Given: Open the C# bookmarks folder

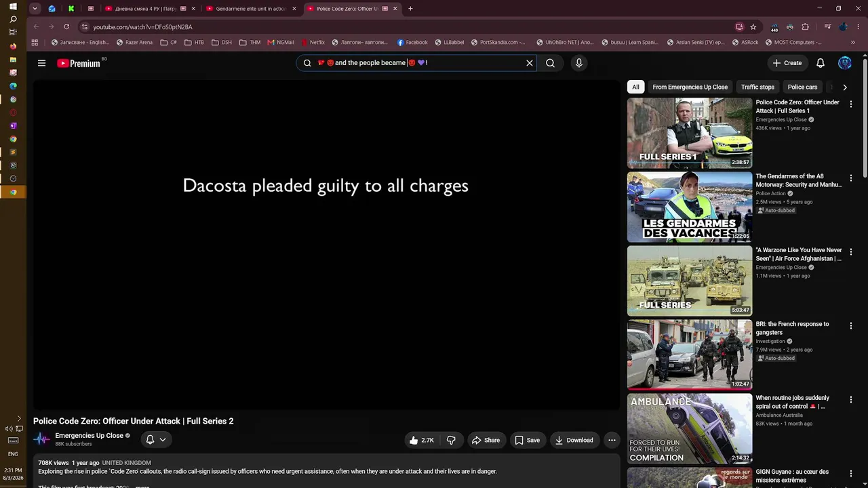Looking at the screenshot, I should tap(168, 42).
